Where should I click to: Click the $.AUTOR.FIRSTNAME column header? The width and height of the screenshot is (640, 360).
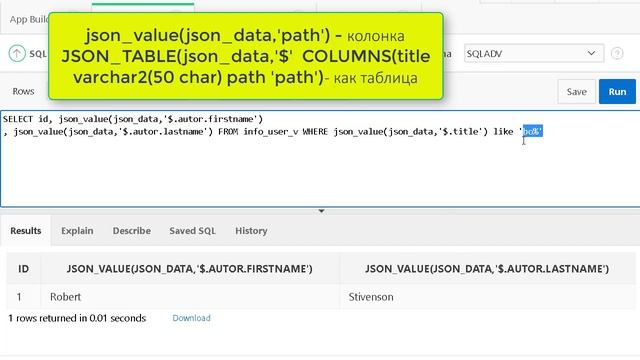[190, 269]
